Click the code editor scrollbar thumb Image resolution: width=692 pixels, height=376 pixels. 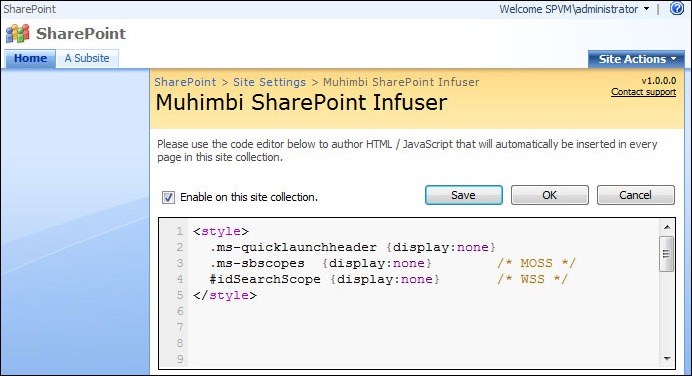click(666, 254)
